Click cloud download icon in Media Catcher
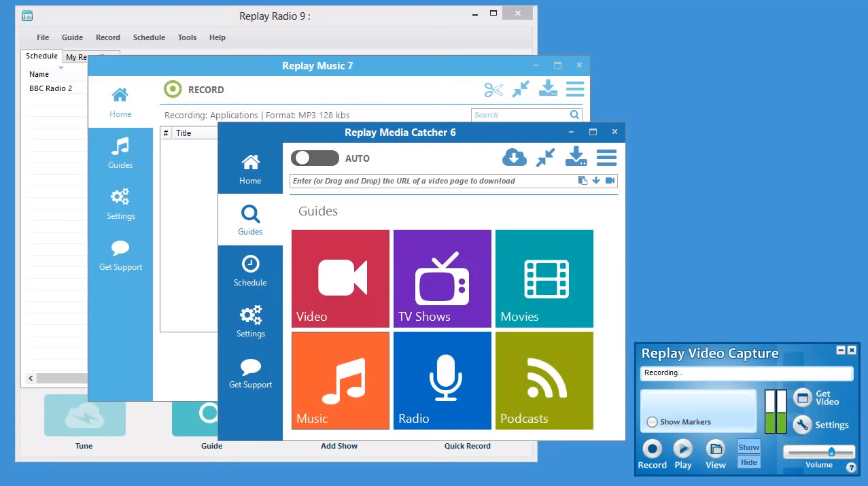 (x=515, y=158)
